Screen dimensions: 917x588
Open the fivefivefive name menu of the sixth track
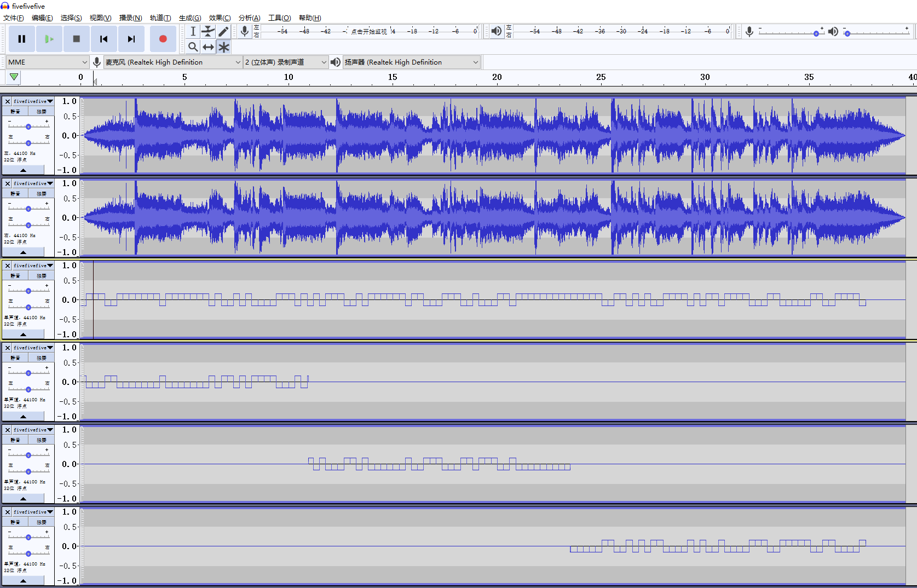point(33,512)
